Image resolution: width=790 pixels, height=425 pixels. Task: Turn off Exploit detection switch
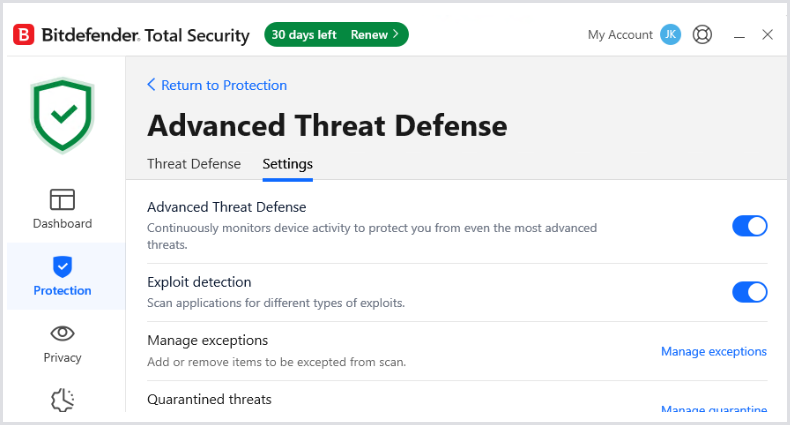tap(749, 292)
